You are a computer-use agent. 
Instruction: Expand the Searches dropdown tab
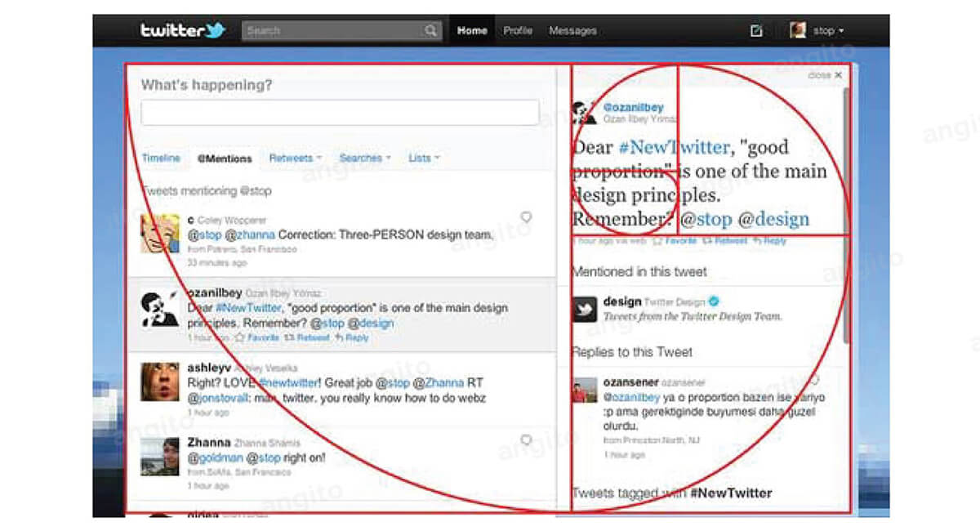[x=365, y=158]
